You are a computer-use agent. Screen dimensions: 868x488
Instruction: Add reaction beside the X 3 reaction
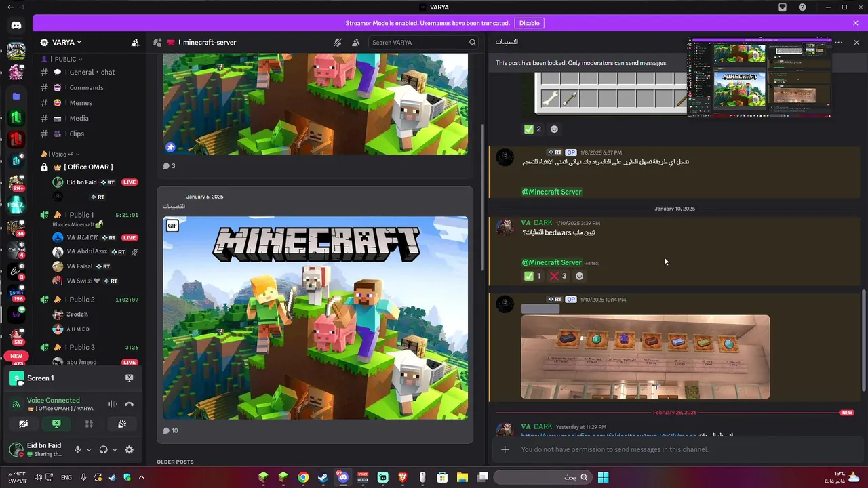(579, 276)
